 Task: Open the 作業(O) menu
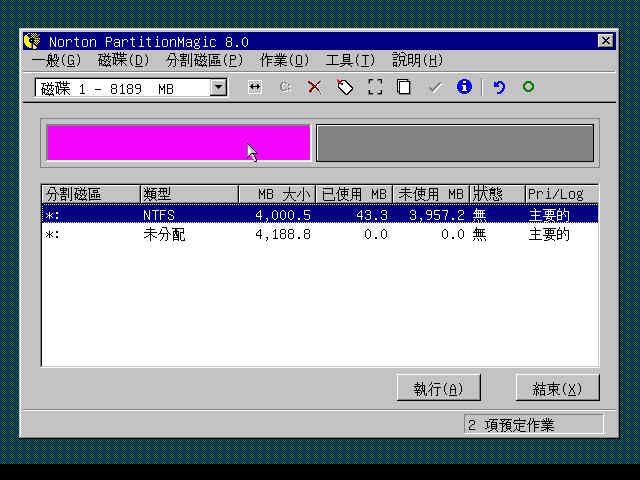[x=284, y=60]
